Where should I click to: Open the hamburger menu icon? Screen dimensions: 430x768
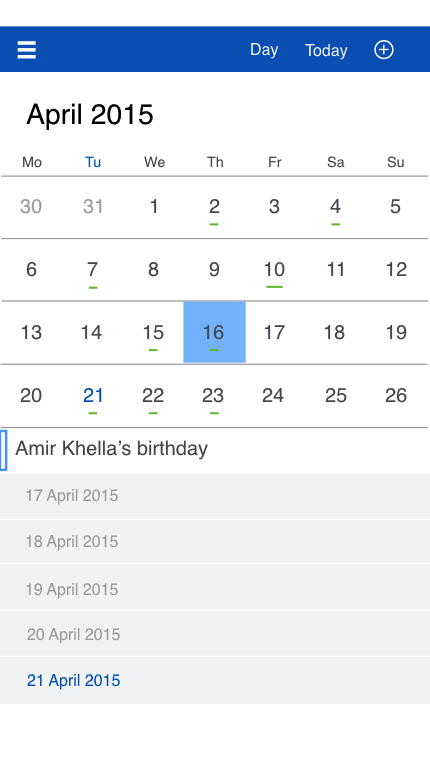click(x=26, y=49)
